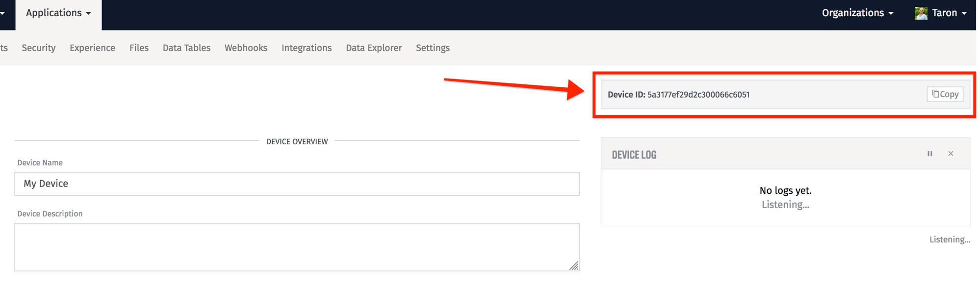The image size is (980, 290).
Task: Open the Applications dropdown menu
Action: point(58,13)
